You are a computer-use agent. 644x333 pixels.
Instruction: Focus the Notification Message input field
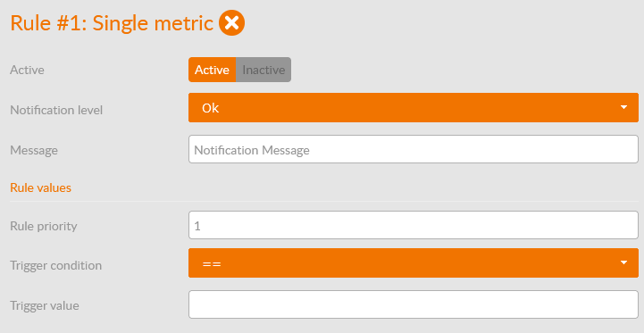(414, 149)
